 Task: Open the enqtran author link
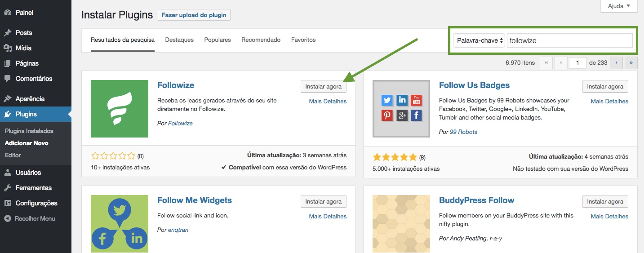click(178, 230)
